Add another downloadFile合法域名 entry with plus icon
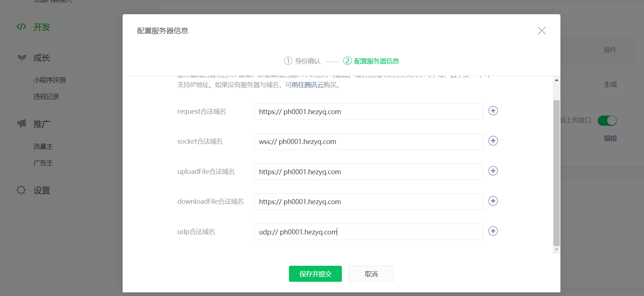Viewport: 644px width, 296px height. click(x=493, y=201)
